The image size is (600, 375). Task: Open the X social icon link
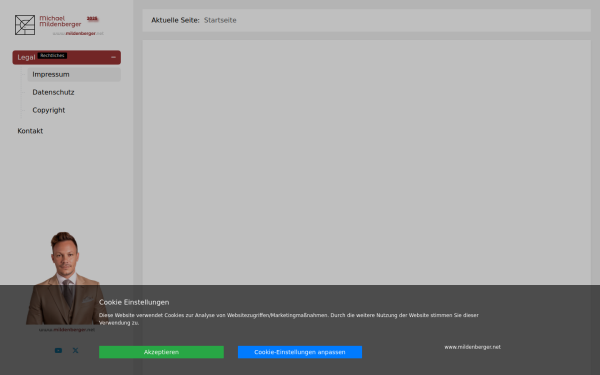pos(75,351)
